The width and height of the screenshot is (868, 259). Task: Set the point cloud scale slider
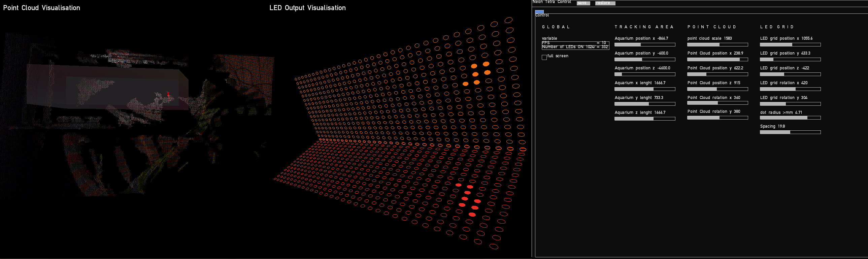[x=717, y=44]
